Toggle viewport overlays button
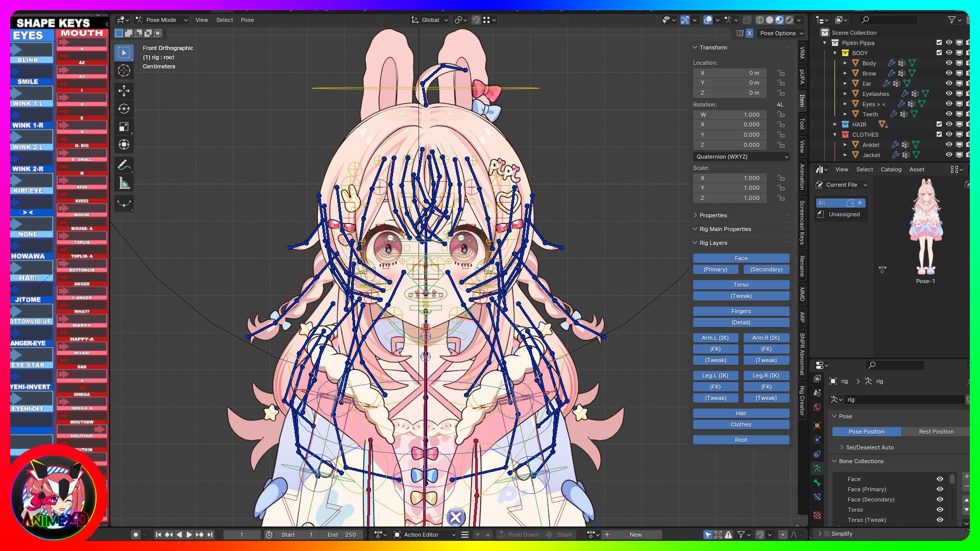The image size is (980, 551). pos(708,20)
